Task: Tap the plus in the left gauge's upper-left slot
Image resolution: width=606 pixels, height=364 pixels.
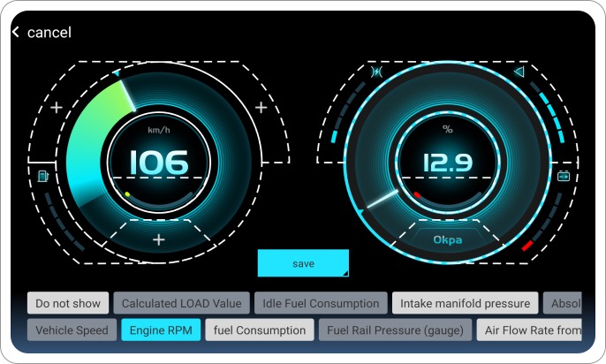Action: 57,108
